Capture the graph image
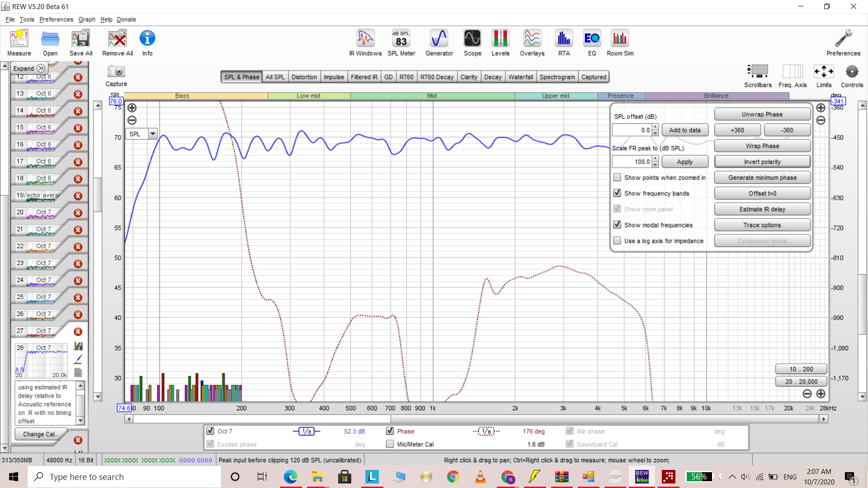868x488 pixels. point(116,75)
